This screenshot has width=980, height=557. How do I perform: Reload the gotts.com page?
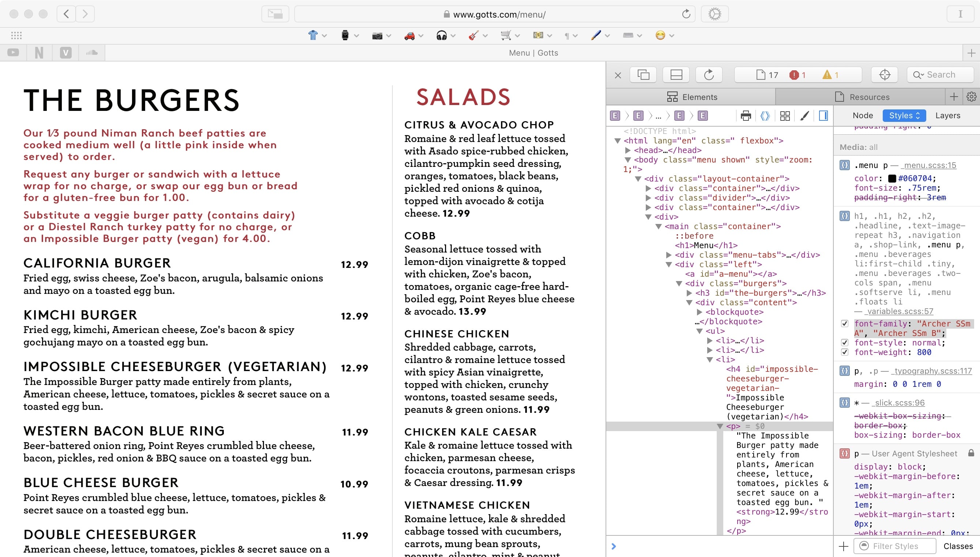(686, 14)
